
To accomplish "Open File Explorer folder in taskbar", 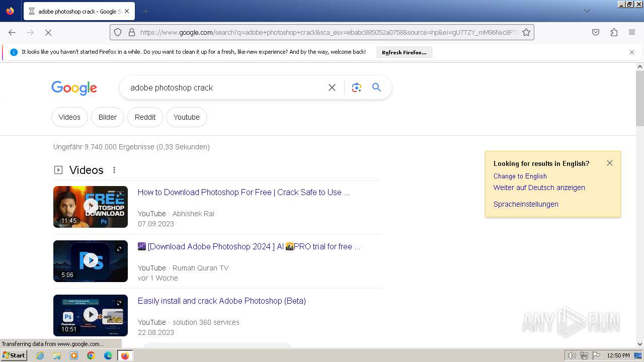I will click(x=57, y=355).
